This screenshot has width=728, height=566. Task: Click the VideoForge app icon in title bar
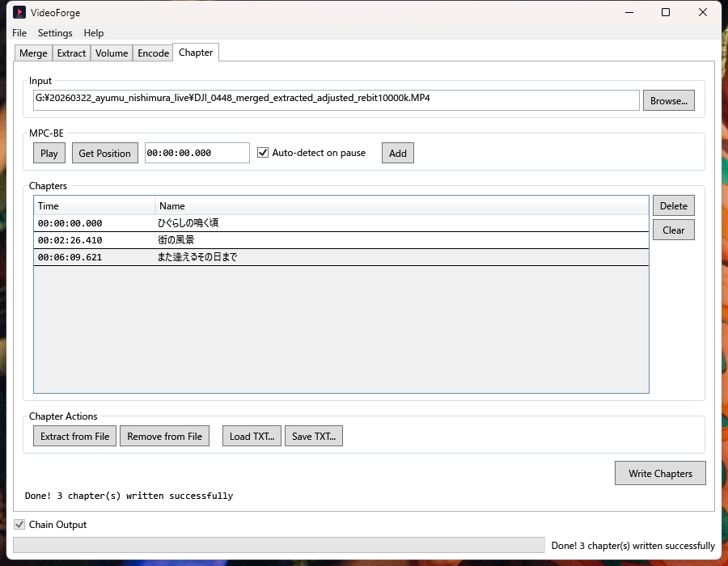[19, 13]
